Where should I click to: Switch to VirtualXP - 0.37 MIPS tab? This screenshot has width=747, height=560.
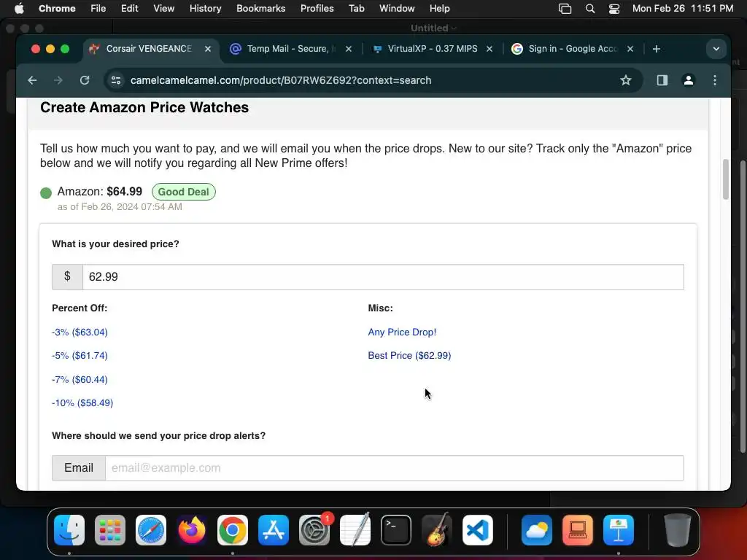[x=433, y=49]
